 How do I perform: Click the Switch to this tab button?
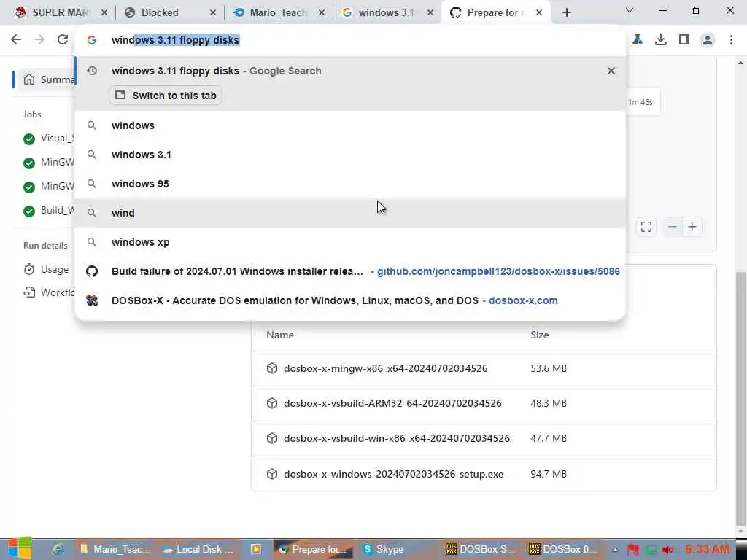pyautogui.click(x=166, y=96)
